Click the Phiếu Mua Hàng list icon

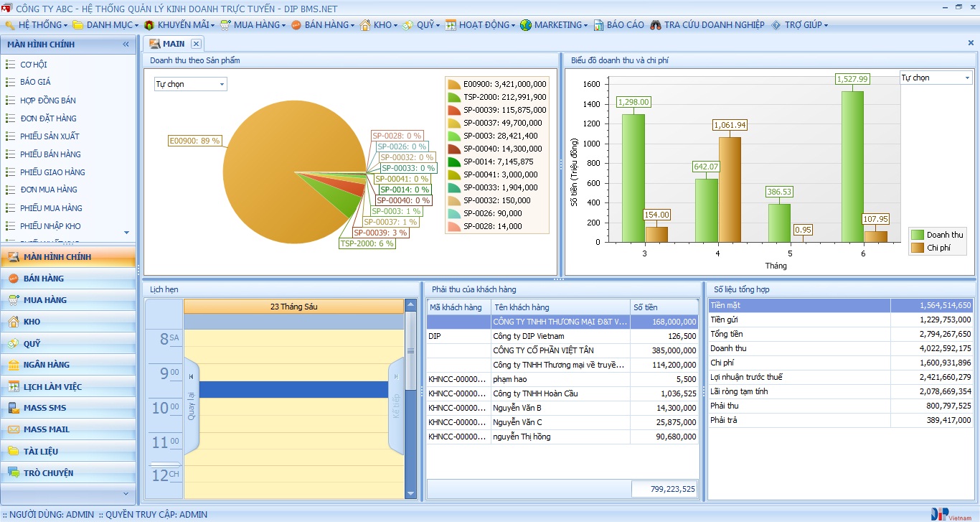tap(10, 208)
